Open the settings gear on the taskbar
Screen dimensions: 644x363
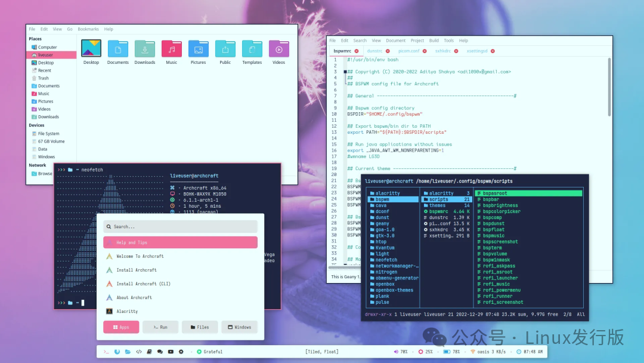click(x=181, y=352)
